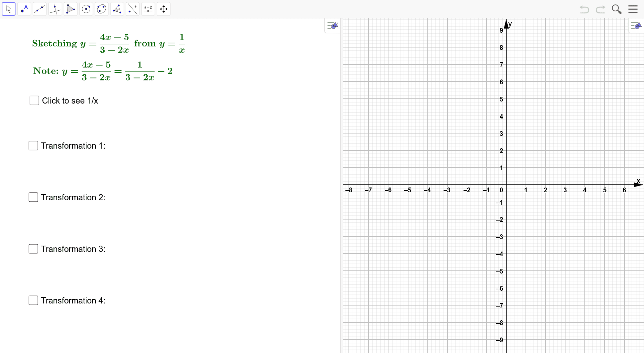
Task: Tick the Transformation 3 checkbox
Action: pos(33,249)
